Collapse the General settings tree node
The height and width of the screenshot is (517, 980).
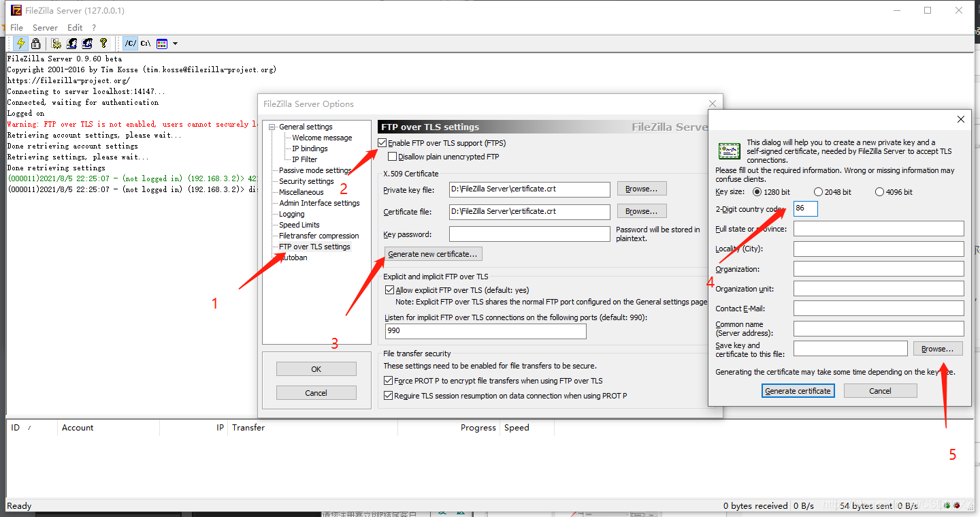272,127
